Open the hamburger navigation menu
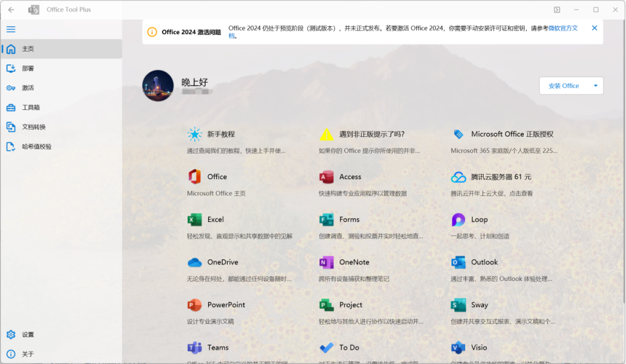The width and height of the screenshot is (626, 364). click(11, 29)
